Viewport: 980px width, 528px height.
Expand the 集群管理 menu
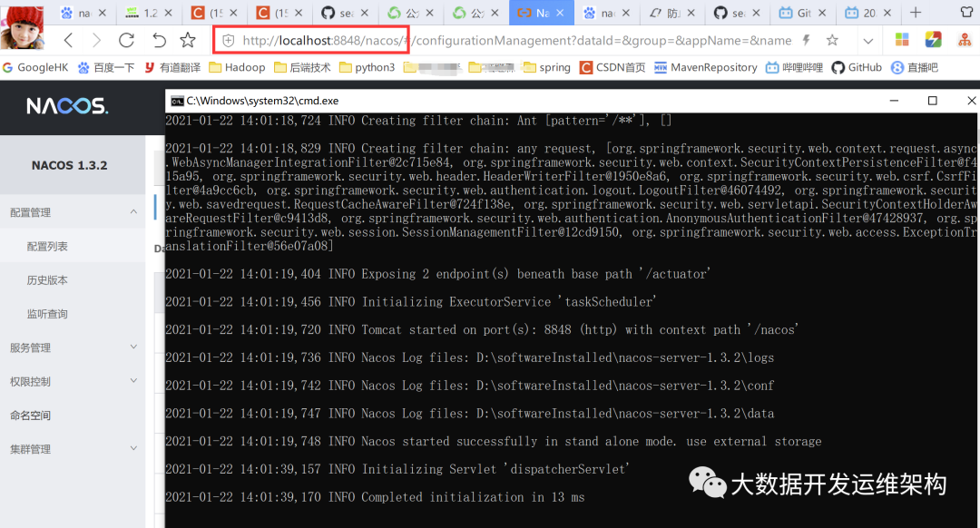[73, 449]
